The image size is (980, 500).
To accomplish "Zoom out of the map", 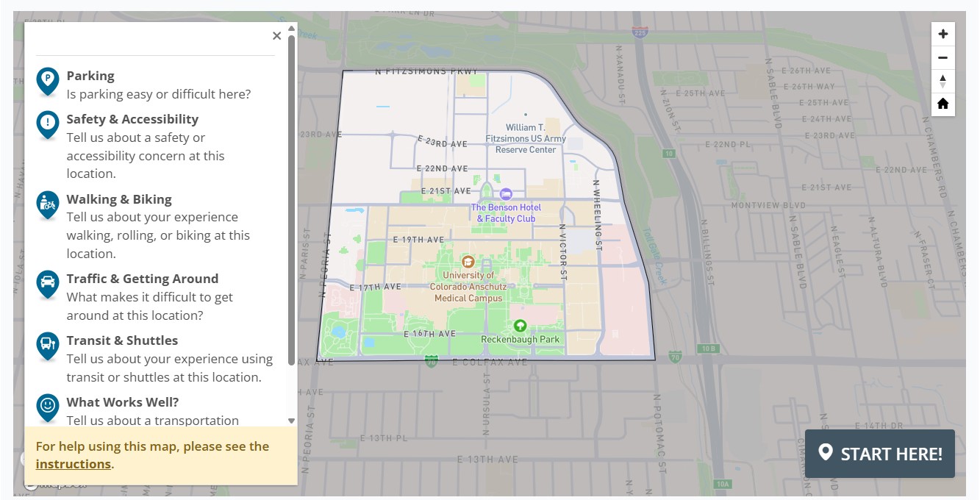I will [x=943, y=58].
